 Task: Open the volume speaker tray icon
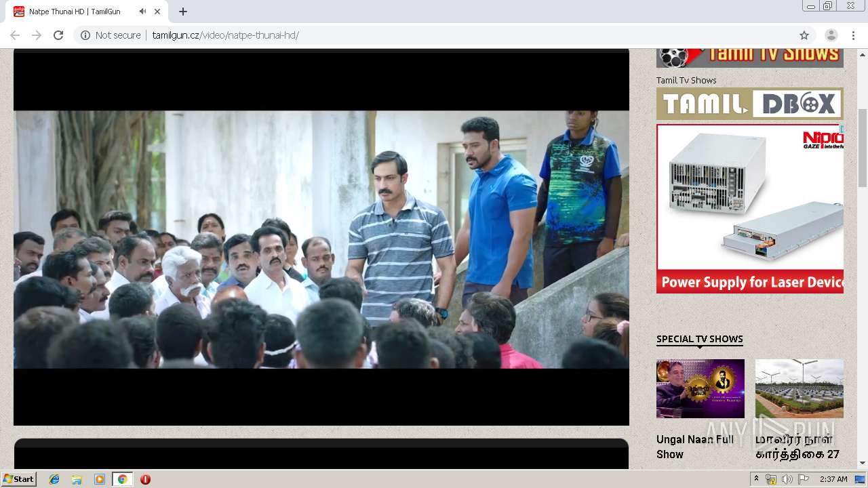coord(787,479)
